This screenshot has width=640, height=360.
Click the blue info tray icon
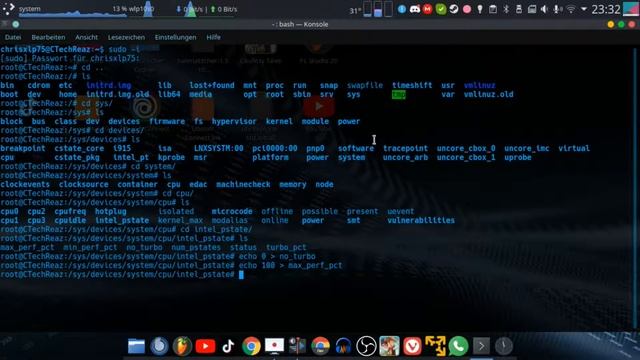pyautogui.click(x=402, y=9)
